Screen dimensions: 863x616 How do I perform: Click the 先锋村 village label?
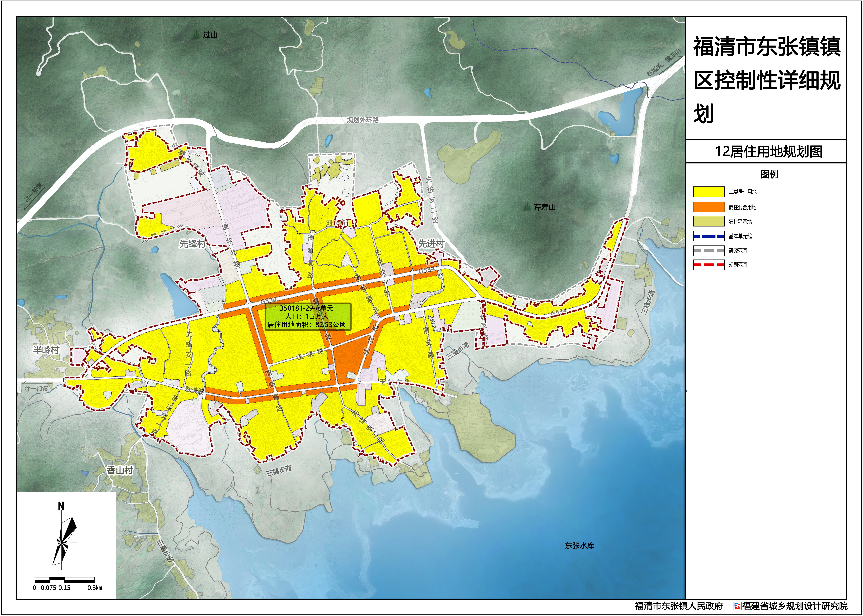tap(192, 244)
